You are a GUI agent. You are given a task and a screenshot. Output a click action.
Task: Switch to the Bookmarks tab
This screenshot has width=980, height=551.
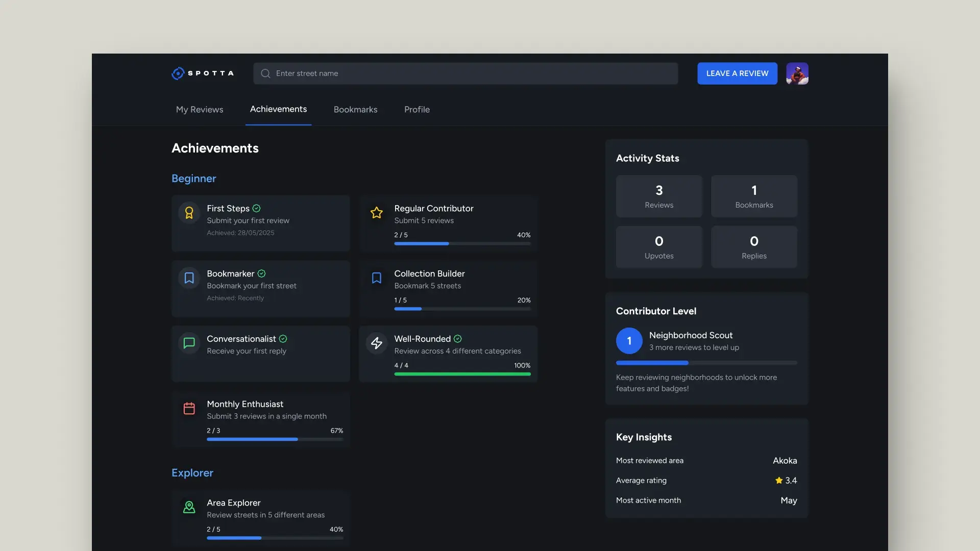(x=355, y=110)
